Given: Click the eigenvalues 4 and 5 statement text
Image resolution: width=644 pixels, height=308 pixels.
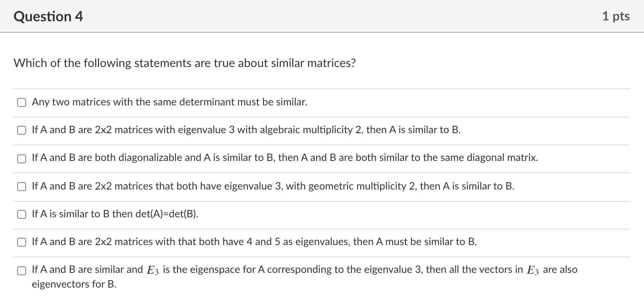Looking at the screenshot, I should tap(254, 242).
